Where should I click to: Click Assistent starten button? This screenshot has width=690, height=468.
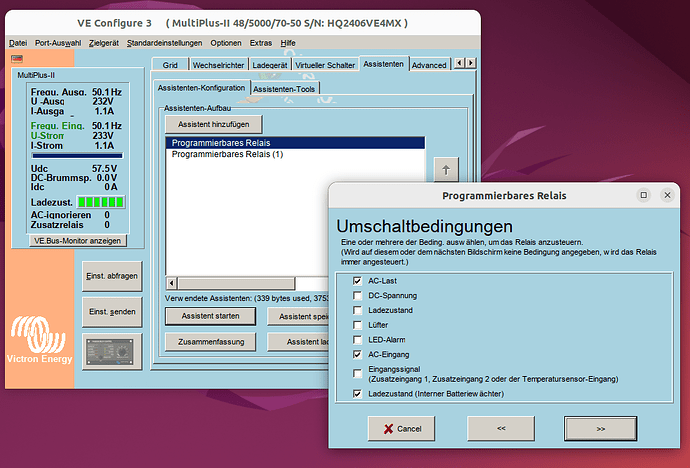tap(210, 316)
